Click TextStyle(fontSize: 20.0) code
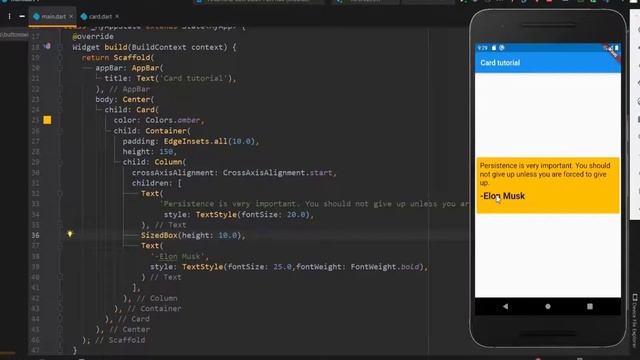Viewport: 640px width, 360px height. [252, 215]
